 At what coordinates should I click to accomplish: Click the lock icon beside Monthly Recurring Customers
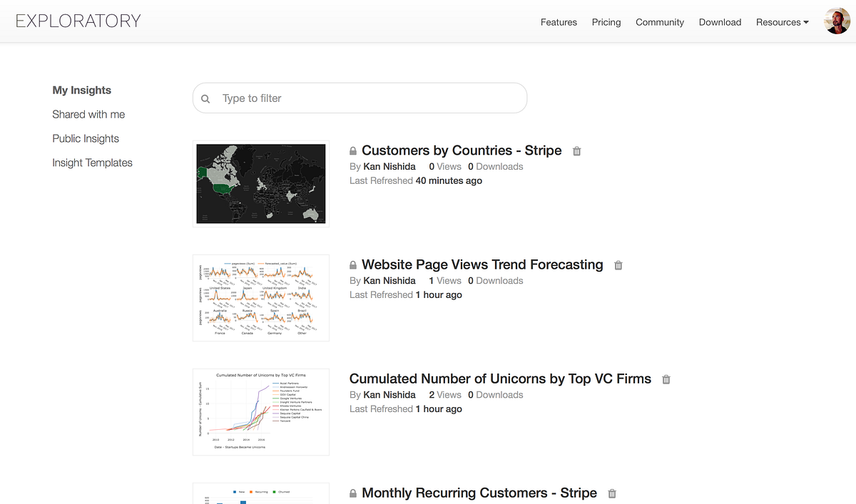pos(352,493)
